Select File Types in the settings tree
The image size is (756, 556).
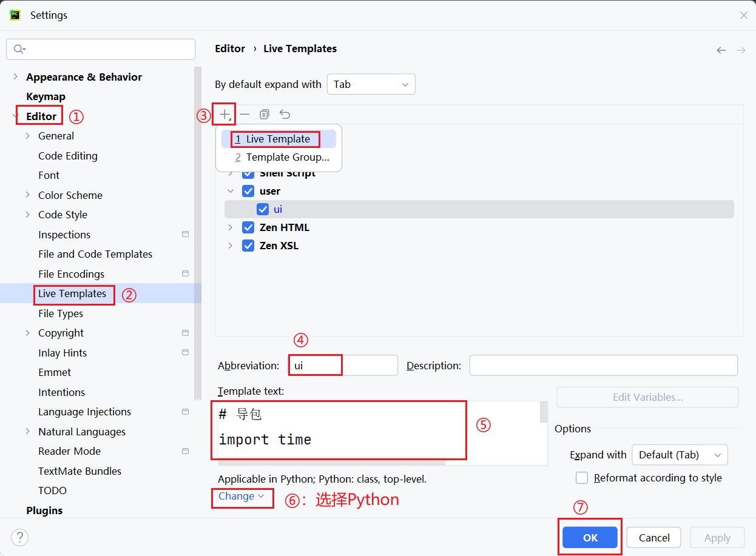coord(61,313)
